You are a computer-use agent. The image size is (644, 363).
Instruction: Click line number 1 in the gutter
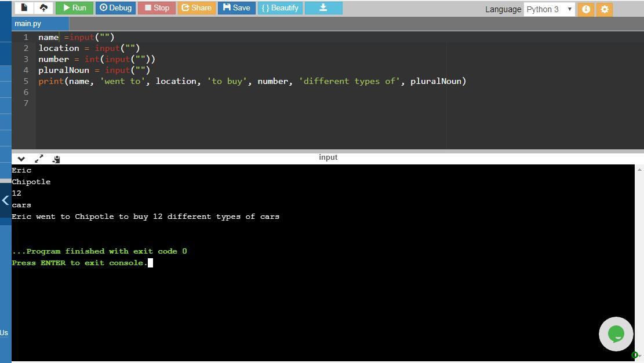click(x=26, y=37)
